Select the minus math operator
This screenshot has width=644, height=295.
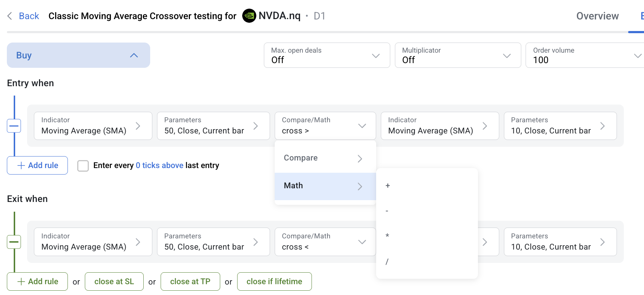click(x=387, y=211)
